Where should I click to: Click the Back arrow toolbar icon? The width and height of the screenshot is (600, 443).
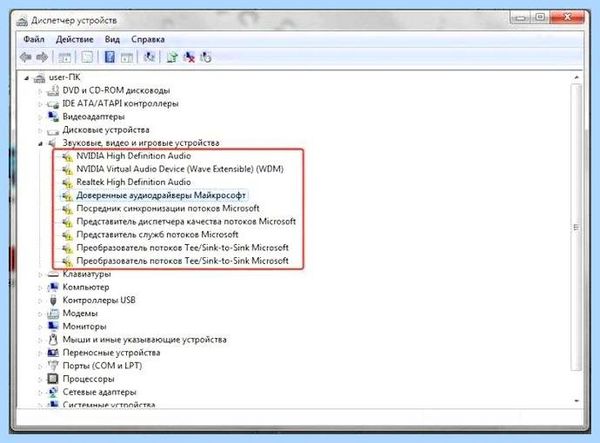[x=26, y=57]
